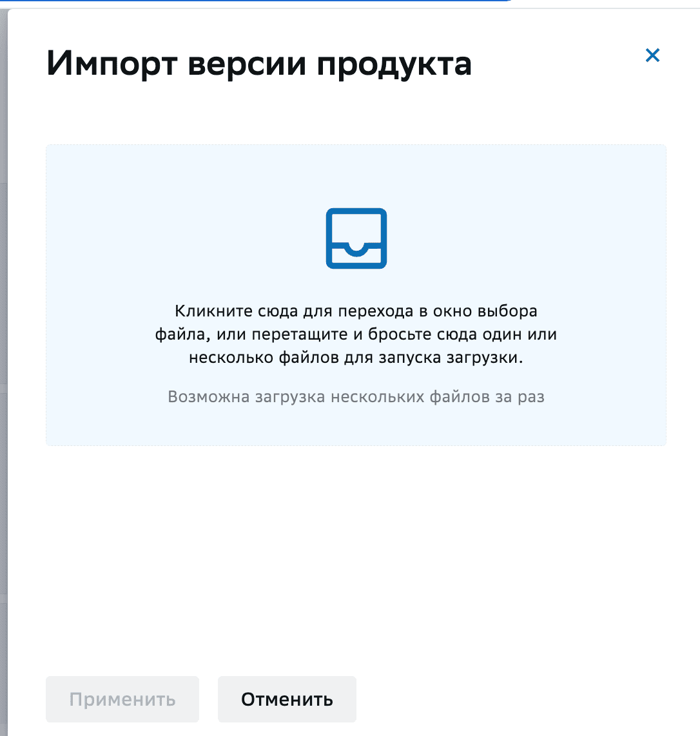Click 'Кликните сюда' to open file selection
This screenshot has width=700, height=736.
coord(236,311)
